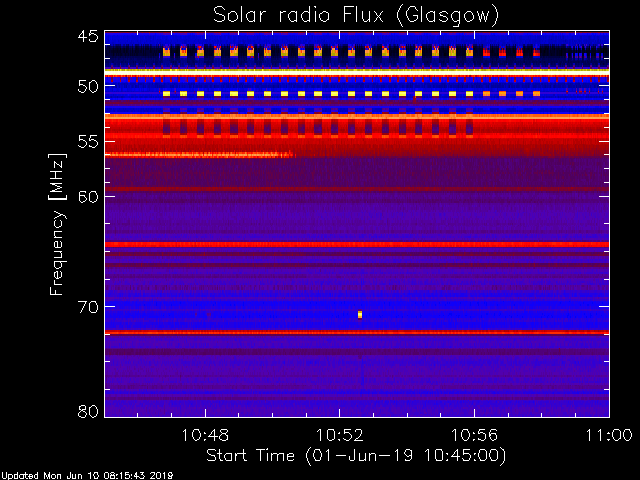The height and width of the screenshot is (480, 640).
Task: Select the 10:52 time tick label
Action: (339, 436)
